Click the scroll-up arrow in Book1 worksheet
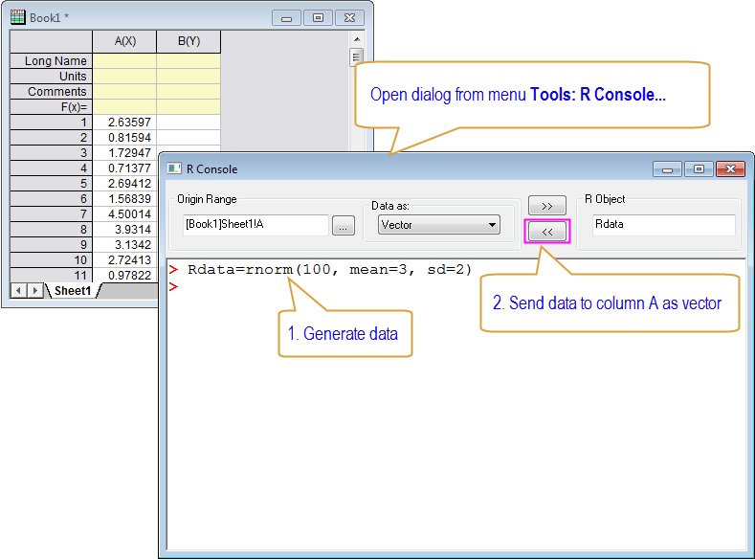The image size is (755, 560). (x=357, y=39)
